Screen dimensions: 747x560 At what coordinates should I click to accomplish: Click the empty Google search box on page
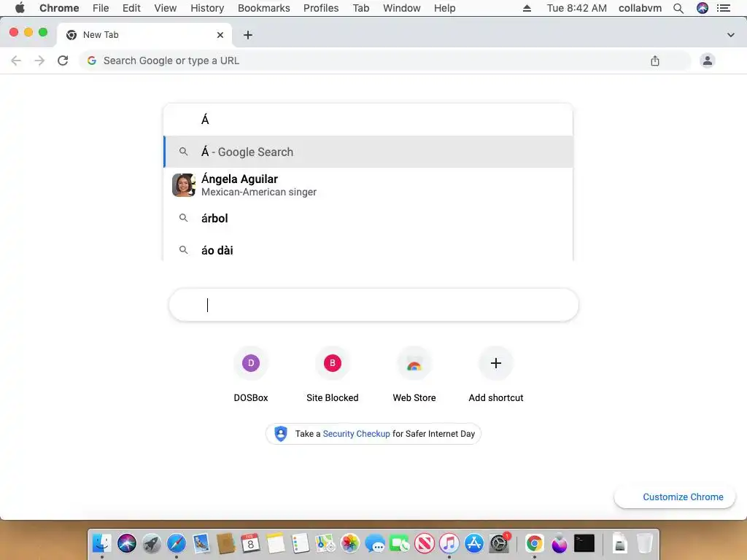[373, 305]
